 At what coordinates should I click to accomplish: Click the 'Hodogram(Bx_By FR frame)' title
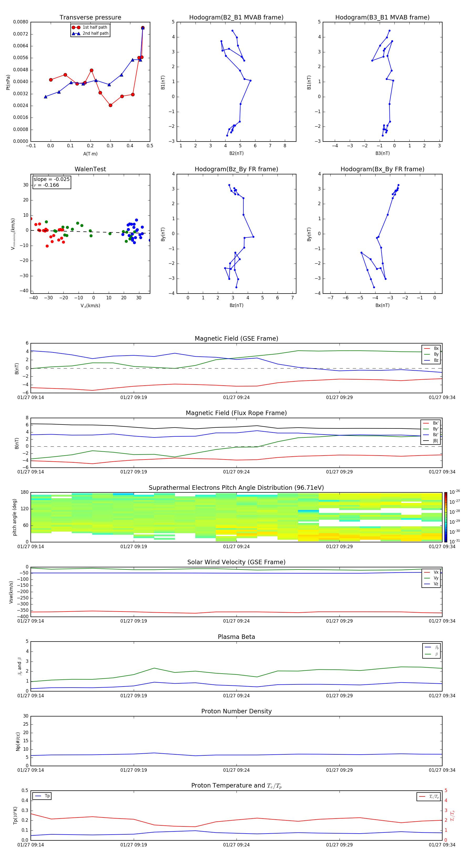[382, 169]
